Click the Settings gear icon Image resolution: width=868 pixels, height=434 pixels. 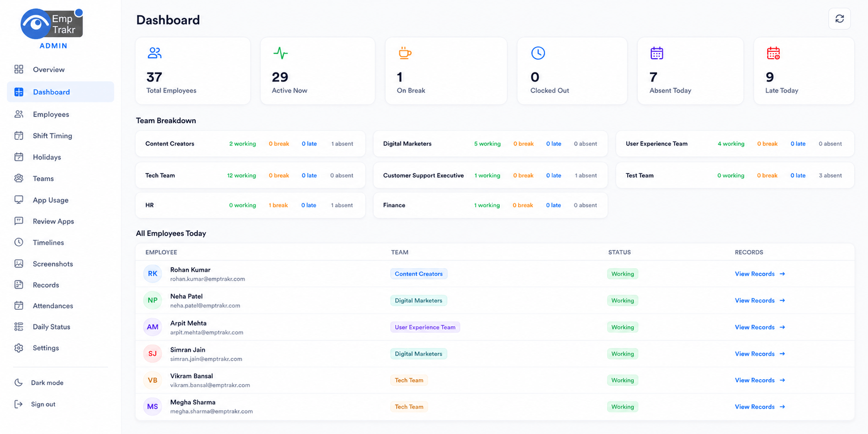(x=19, y=348)
